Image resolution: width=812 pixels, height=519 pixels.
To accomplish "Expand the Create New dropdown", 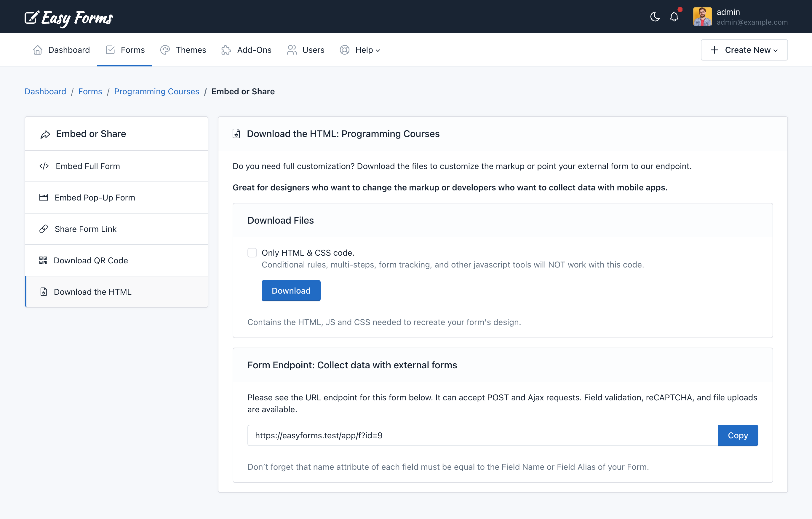I will (x=744, y=50).
